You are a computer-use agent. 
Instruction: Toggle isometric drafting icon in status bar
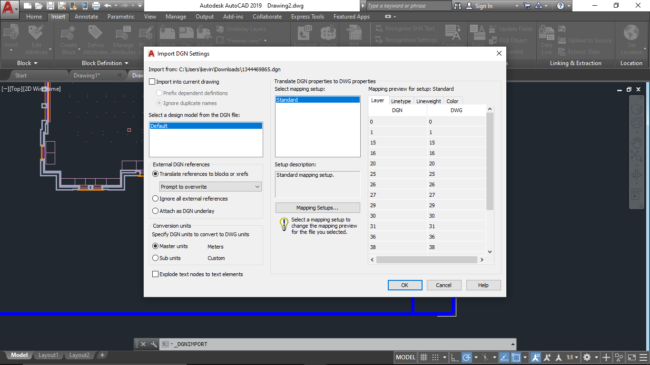(x=485, y=357)
